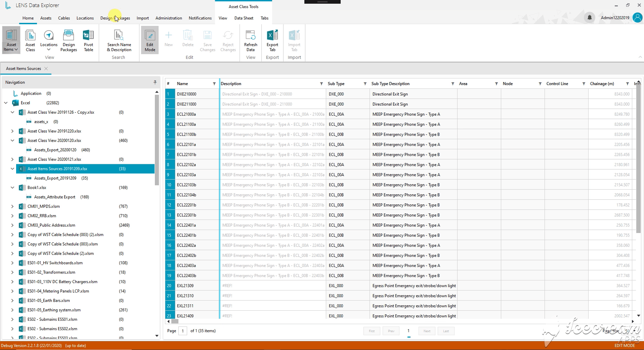Open the Pivot Table view
Screen dimensions: 644x350
tap(88, 40)
